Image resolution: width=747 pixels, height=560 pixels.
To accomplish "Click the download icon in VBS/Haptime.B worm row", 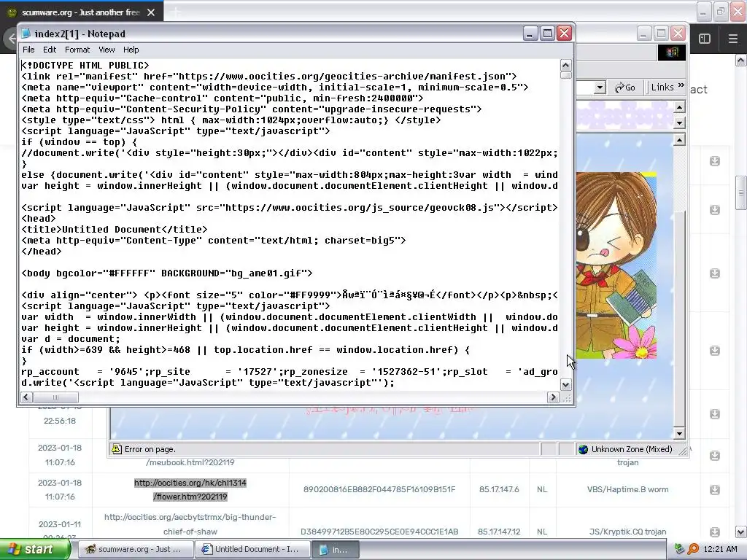I will [x=715, y=489].
